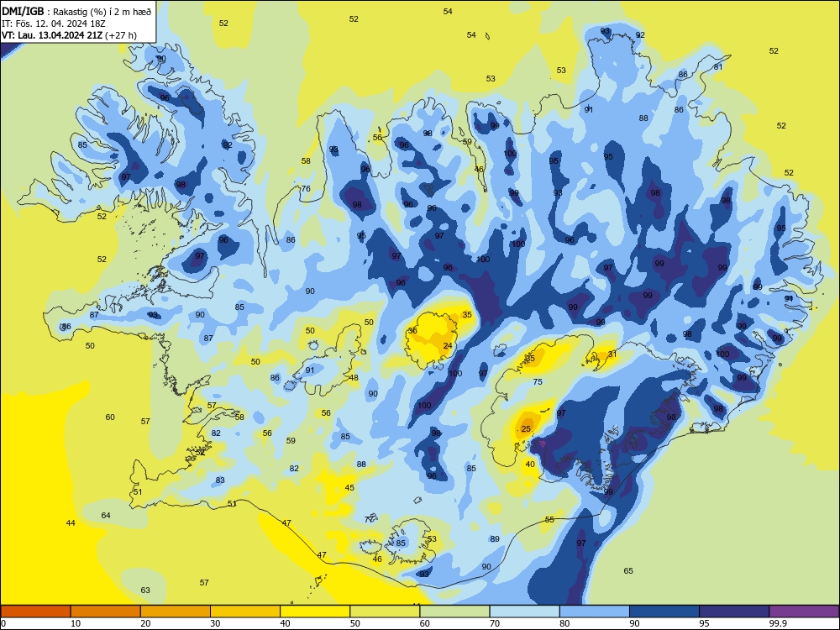Click the dark orange 0–10 legend swatch
This screenshot has width=840, height=630.
point(36,612)
